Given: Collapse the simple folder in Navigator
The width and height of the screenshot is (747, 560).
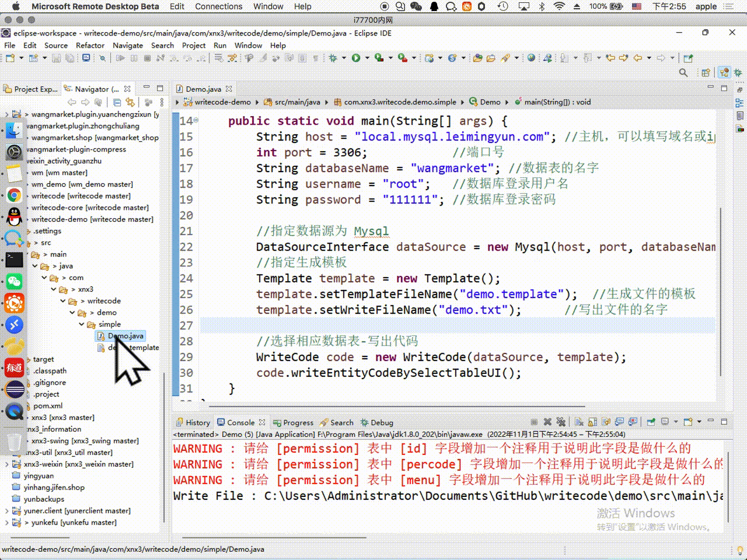Looking at the screenshot, I should click(x=82, y=324).
